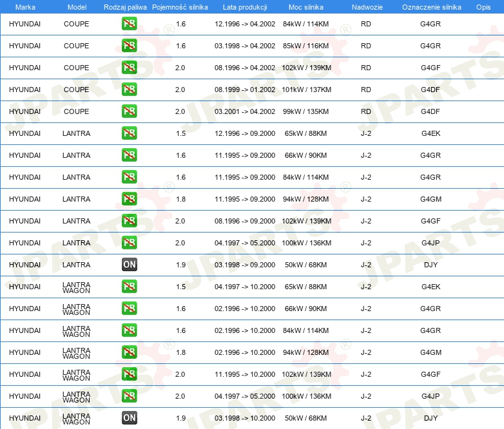Click petrol icon in LANTRA WAGON 66kW/90KM row
The image size is (504, 429).
tap(129, 308)
